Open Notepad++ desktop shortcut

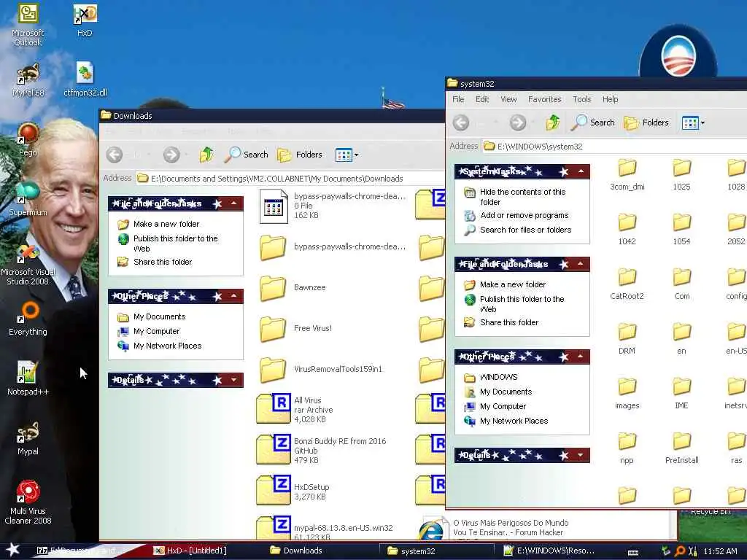28,378
